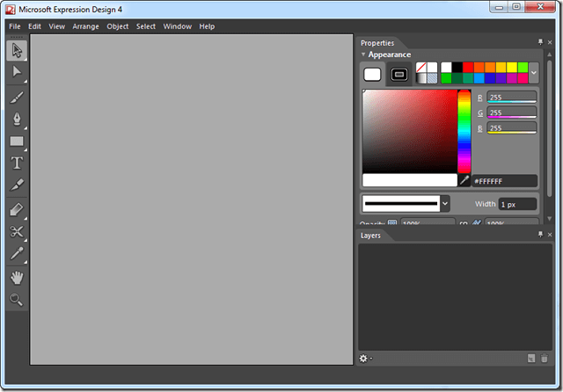Open the Object menu
Viewport: 563px width, 392px height.
(117, 26)
